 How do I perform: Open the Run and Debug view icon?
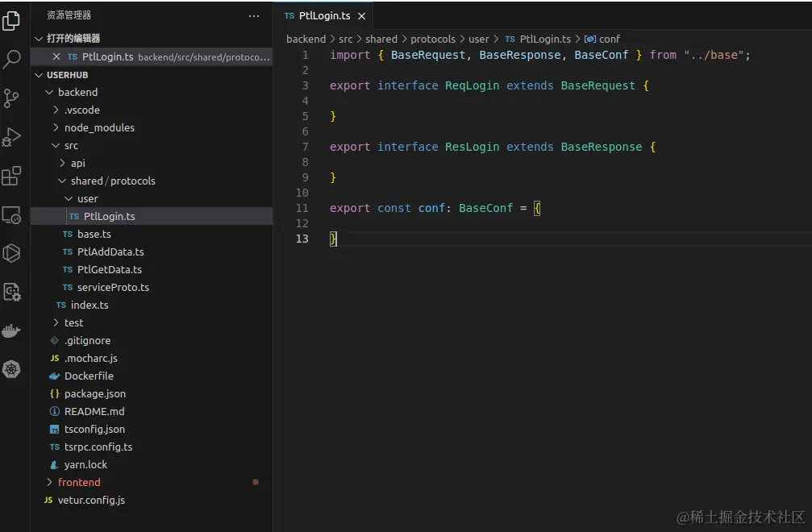pyautogui.click(x=11, y=136)
